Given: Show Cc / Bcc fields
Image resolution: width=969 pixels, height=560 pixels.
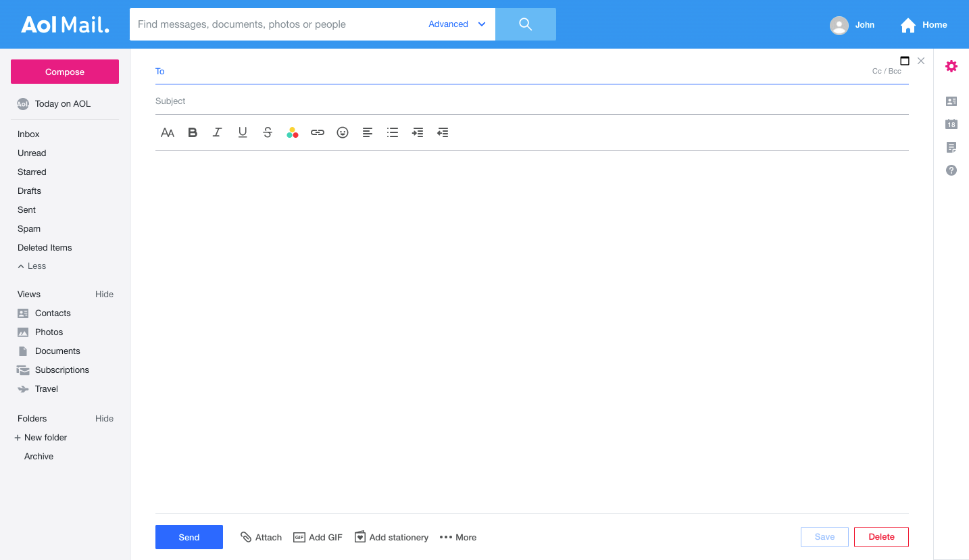Looking at the screenshot, I should pos(887,71).
